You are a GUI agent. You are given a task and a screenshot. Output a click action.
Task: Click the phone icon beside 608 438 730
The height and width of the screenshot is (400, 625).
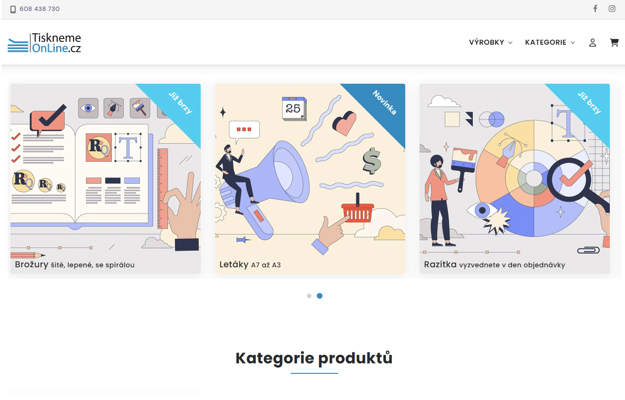coord(13,9)
